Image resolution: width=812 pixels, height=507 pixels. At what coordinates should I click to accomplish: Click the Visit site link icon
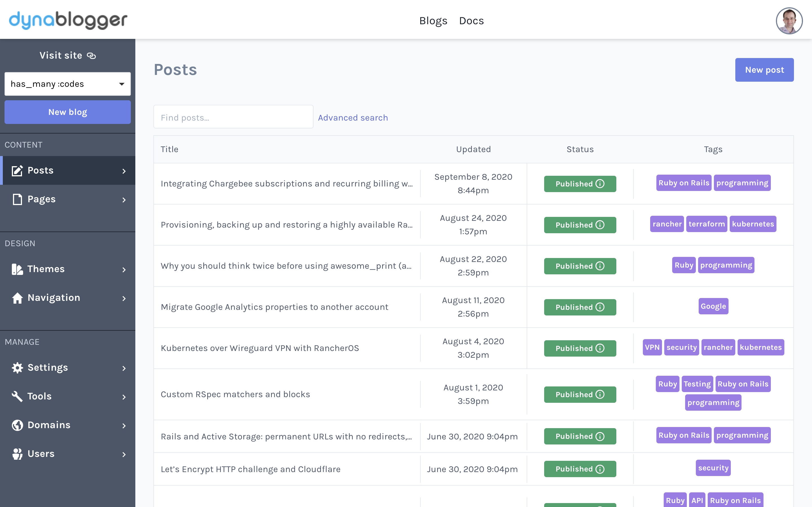[x=91, y=56]
